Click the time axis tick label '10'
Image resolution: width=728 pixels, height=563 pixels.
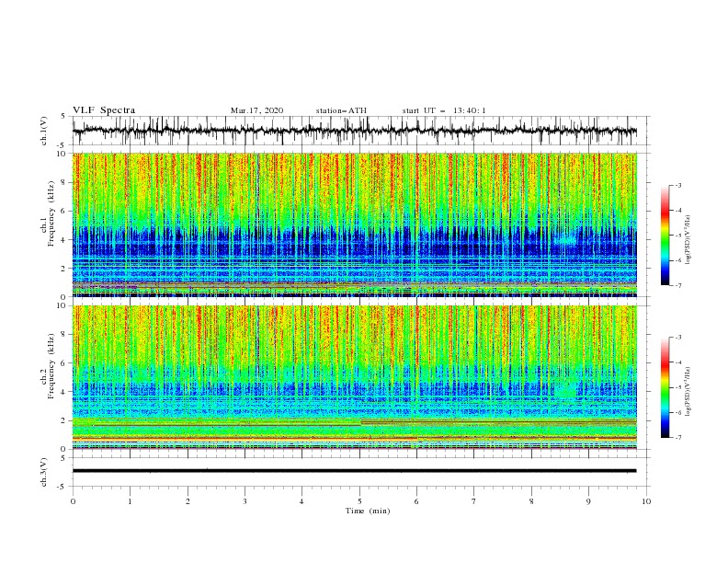click(646, 501)
